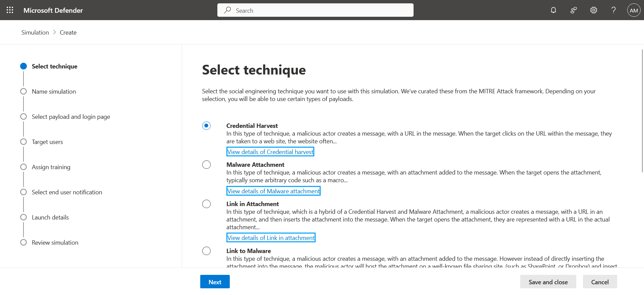Image resolution: width=644 pixels, height=295 pixels.
Task: Select the Link in Attachment radio button
Action: [206, 204]
